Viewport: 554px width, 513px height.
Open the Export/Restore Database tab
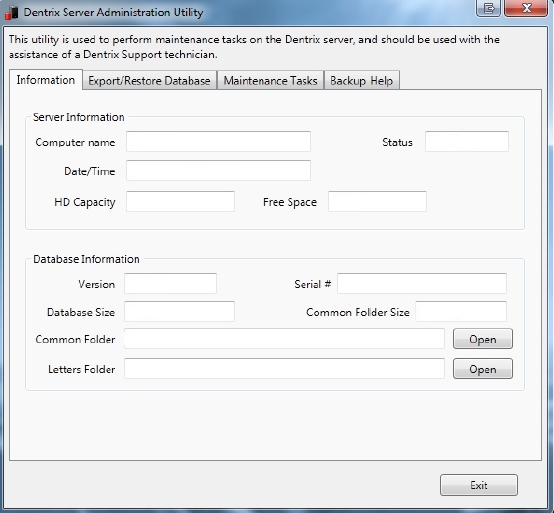click(x=149, y=81)
